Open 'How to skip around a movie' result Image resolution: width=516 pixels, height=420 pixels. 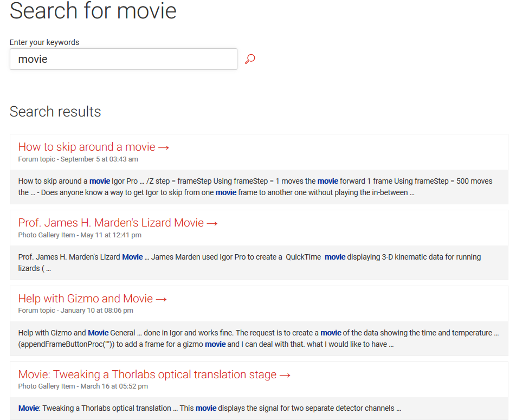coord(87,147)
